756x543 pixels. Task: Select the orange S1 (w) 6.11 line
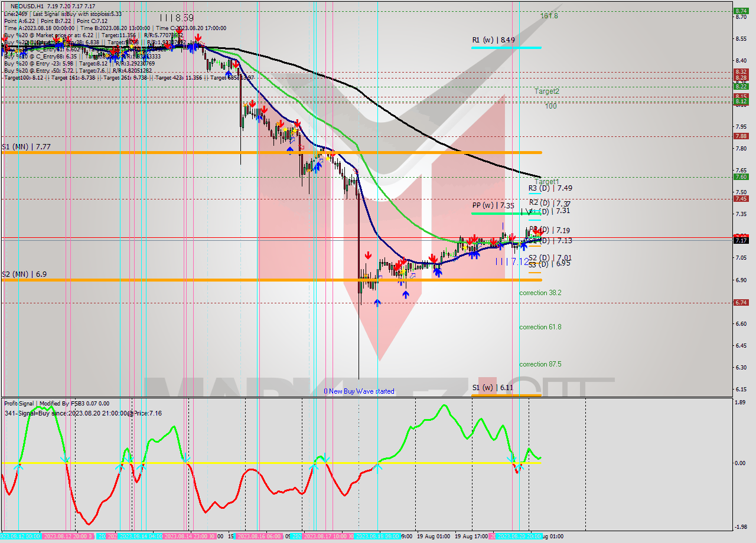coord(506,395)
